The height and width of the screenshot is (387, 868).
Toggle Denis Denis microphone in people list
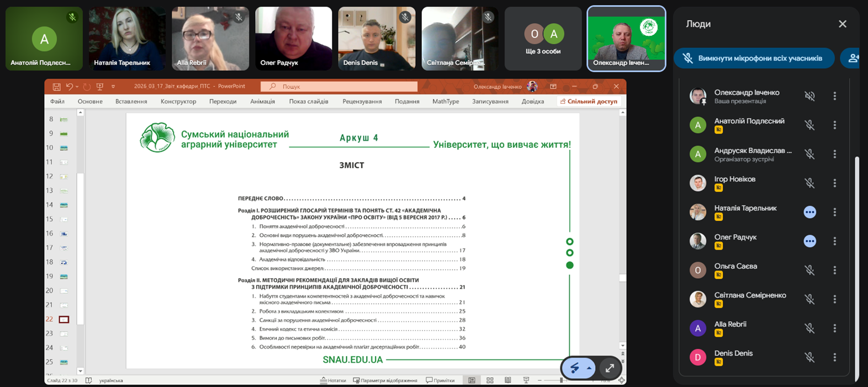(809, 357)
